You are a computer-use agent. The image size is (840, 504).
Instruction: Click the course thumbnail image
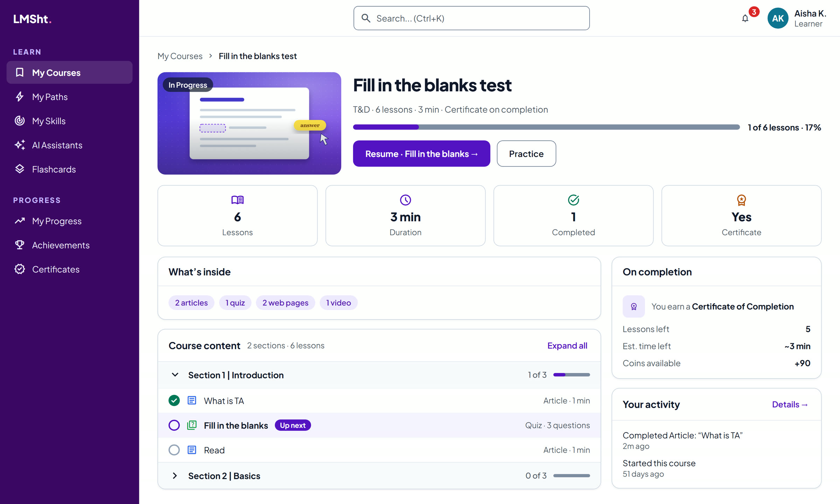pos(249,123)
